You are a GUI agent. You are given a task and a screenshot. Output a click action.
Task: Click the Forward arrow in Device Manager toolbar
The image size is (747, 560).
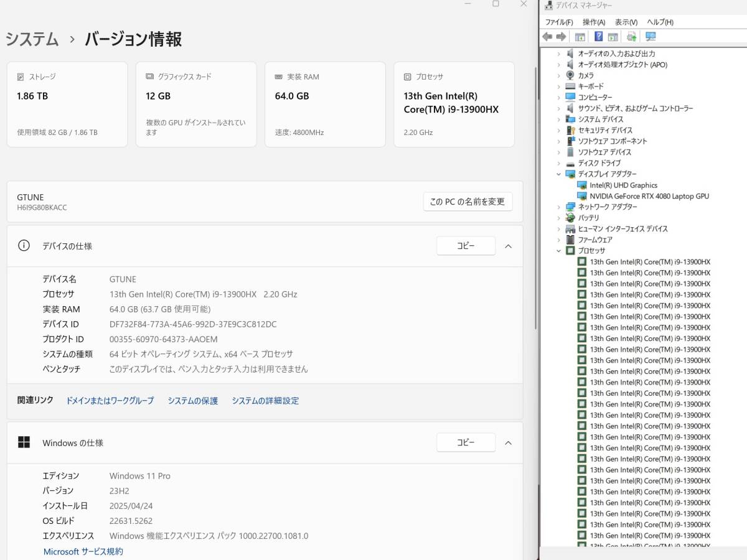pos(561,37)
